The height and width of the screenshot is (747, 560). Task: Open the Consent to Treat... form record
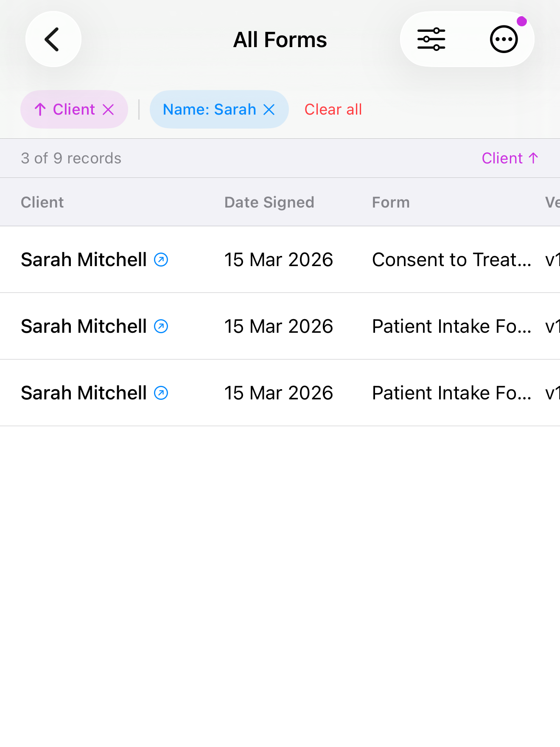[x=451, y=260]
